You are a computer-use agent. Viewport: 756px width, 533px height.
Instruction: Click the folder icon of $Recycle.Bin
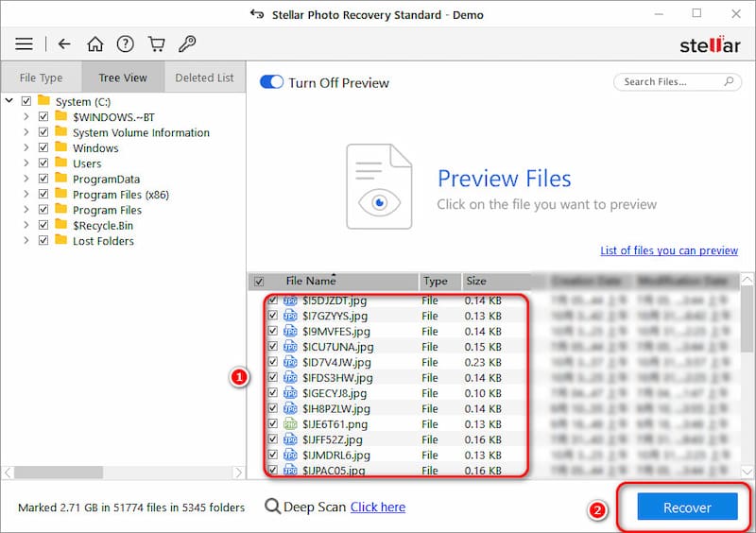tap(60, 224)
